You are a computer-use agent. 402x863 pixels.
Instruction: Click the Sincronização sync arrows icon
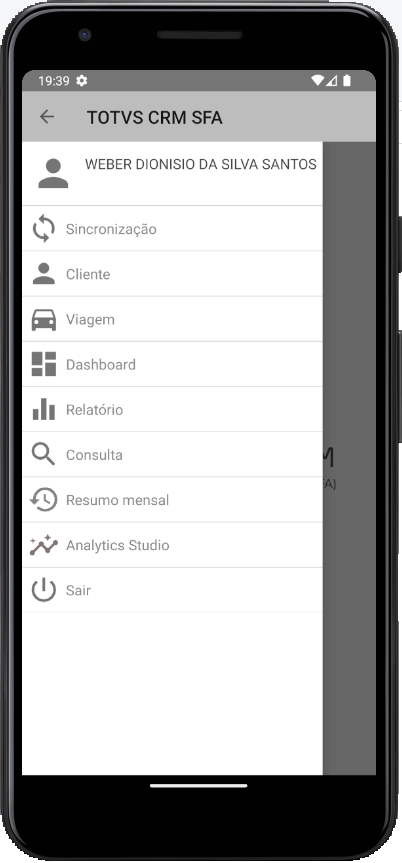tap(44, 229)
